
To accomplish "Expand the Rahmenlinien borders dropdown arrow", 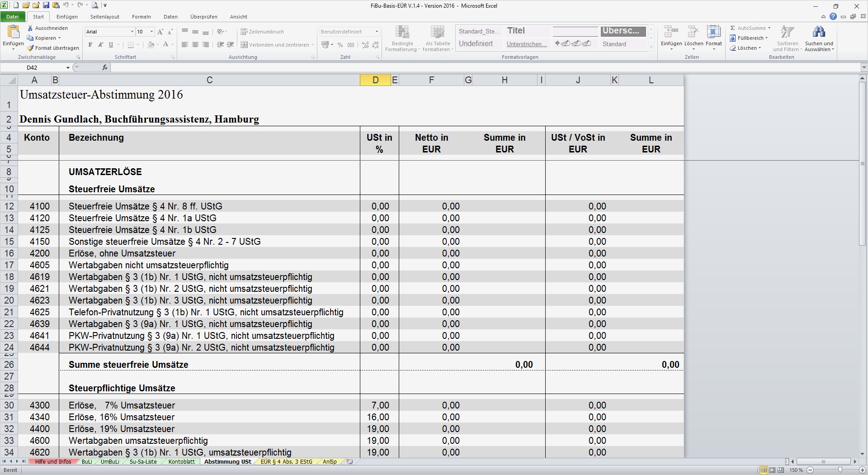I will click(x=137, y=45).
